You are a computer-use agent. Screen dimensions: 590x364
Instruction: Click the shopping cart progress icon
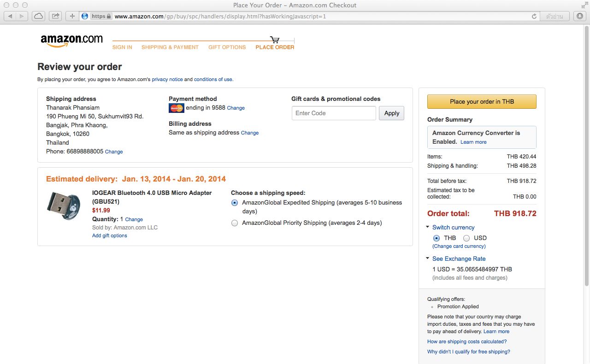click(x=275, y=40)
